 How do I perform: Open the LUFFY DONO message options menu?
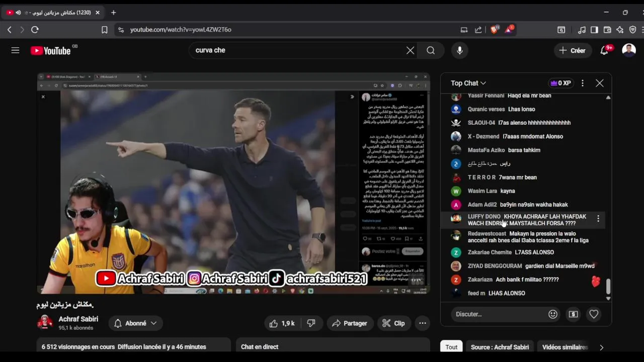click(x=598, y=219)
